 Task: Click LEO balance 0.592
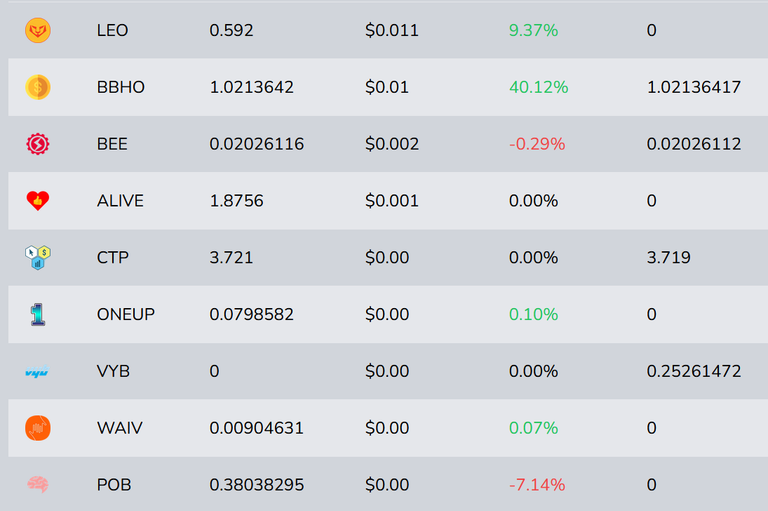pos(231,30)
